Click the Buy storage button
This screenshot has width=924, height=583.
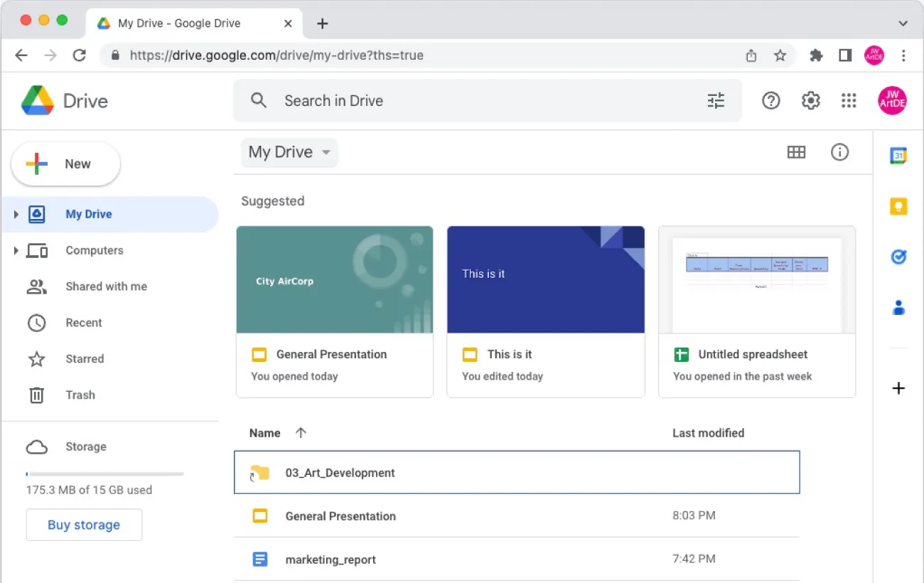click(84, 524)
